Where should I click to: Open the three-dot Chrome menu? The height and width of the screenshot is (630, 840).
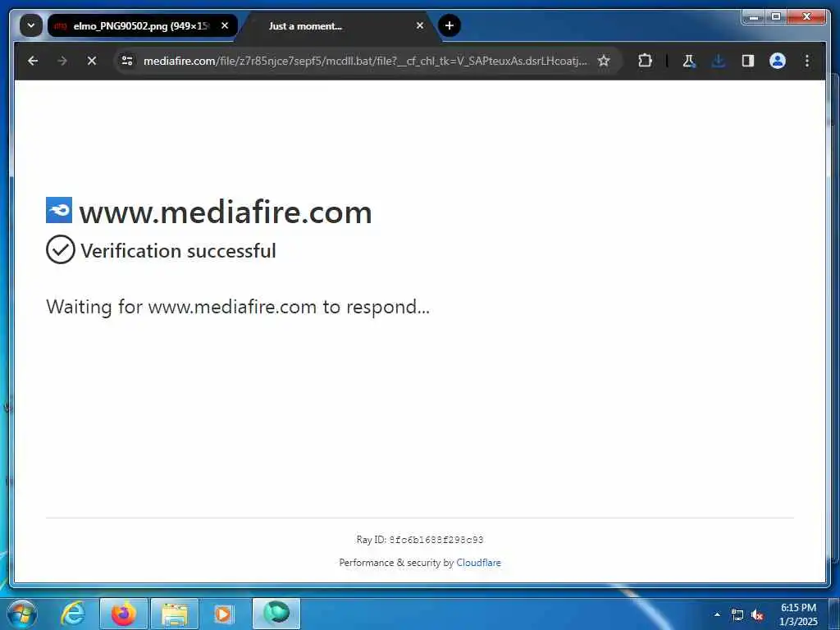807,61
